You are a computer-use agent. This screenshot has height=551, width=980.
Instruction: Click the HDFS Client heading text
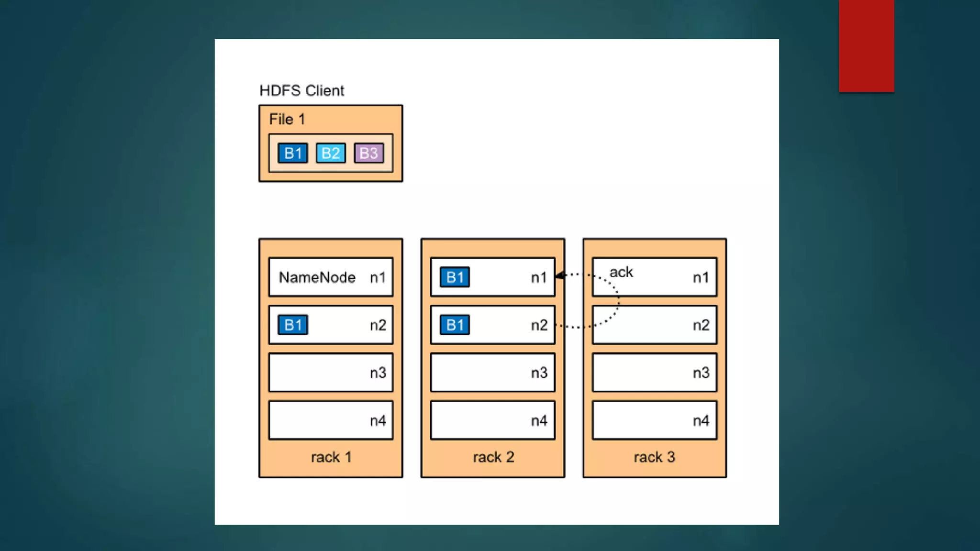pyautogui.click(x=301, y=90)
